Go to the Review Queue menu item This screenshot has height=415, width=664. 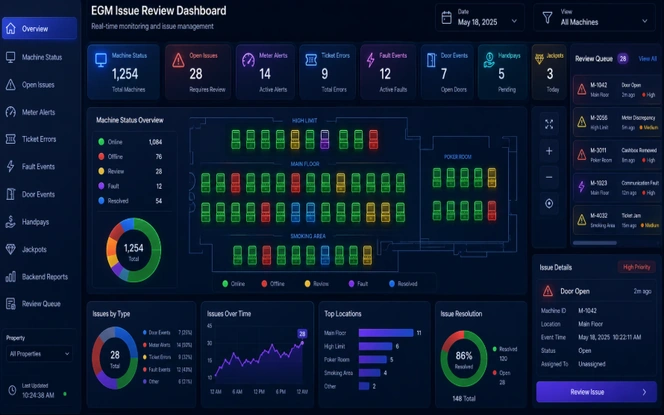(39, 304)
